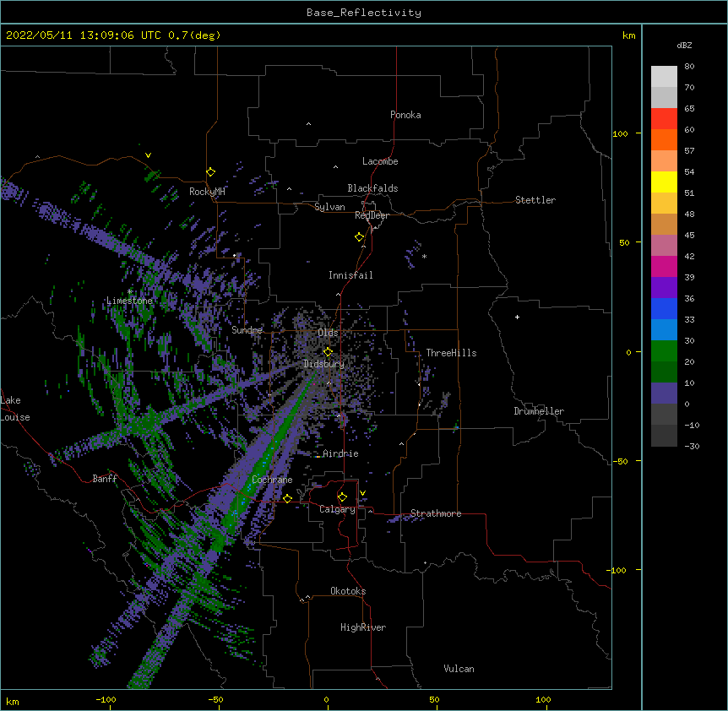
Task: Click the ThreeHills label
Action: tap(451, 353)
